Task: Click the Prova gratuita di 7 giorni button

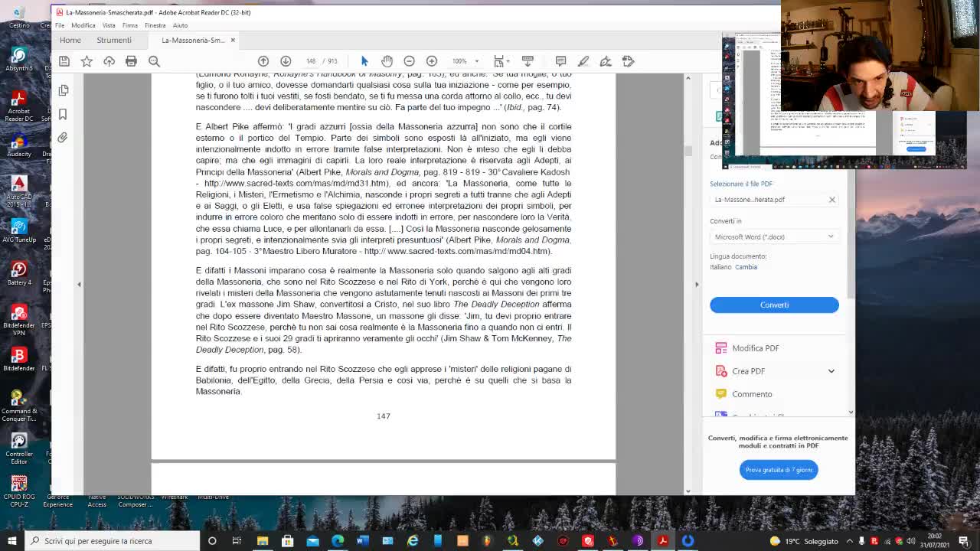Action: [x=779, y=470]
